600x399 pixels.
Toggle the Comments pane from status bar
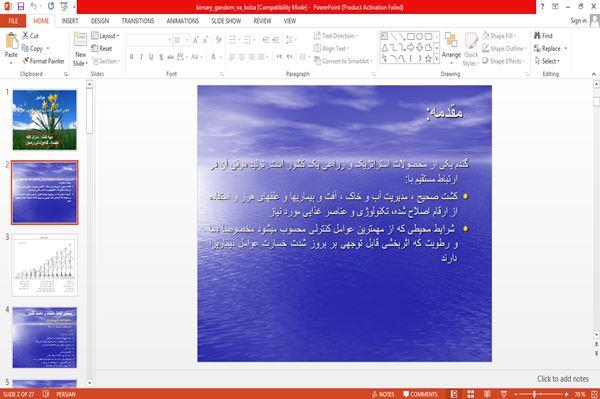[x=420, y=394]
